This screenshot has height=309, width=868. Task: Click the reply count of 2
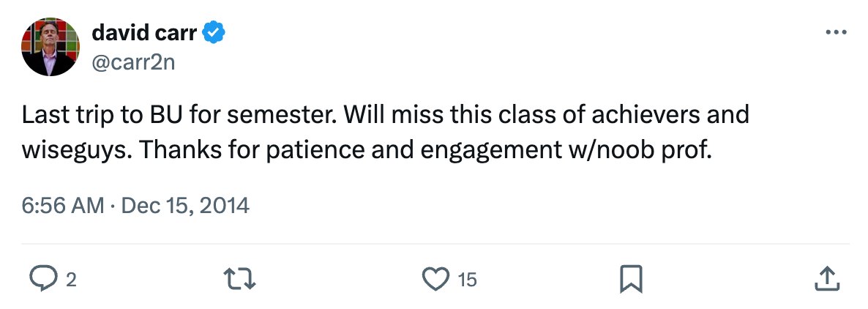pyautogui.click(x=71, y=279)
